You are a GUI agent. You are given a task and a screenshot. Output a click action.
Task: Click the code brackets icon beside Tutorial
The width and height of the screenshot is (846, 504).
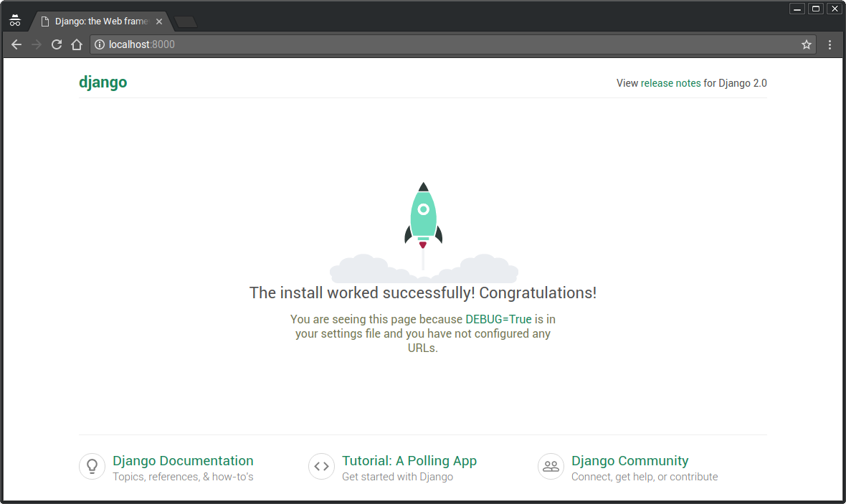[x=321, y=466]
